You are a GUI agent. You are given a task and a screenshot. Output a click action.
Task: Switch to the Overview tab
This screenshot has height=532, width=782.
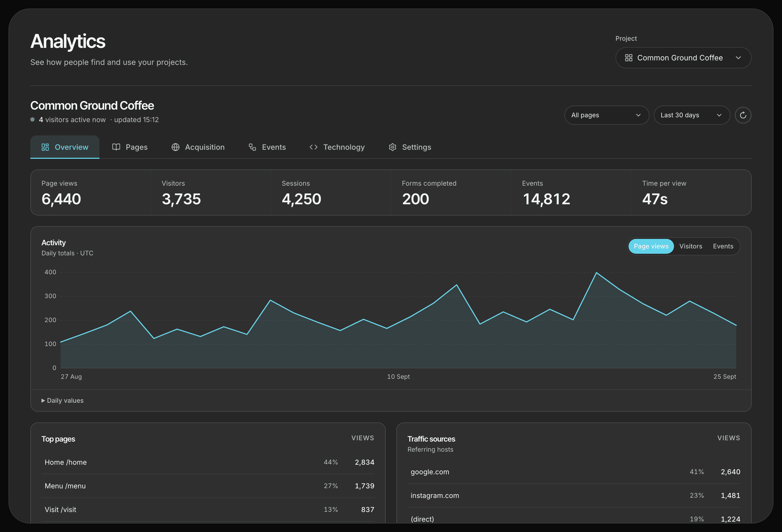coord(65,147)
